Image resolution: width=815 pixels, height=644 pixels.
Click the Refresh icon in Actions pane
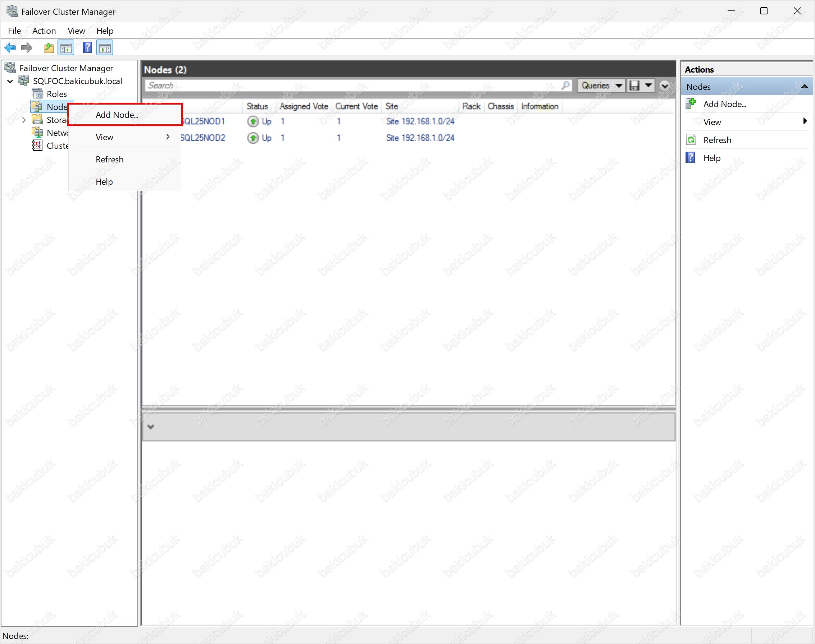click(691, 140)
